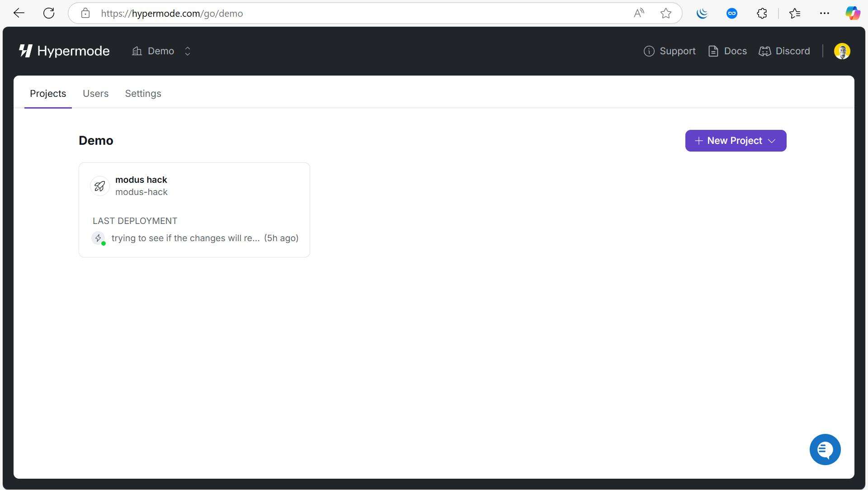Click the deployment message 'trying to see if...'
The height and width of the screenshot is (490, 868).
tap(185, 238)
